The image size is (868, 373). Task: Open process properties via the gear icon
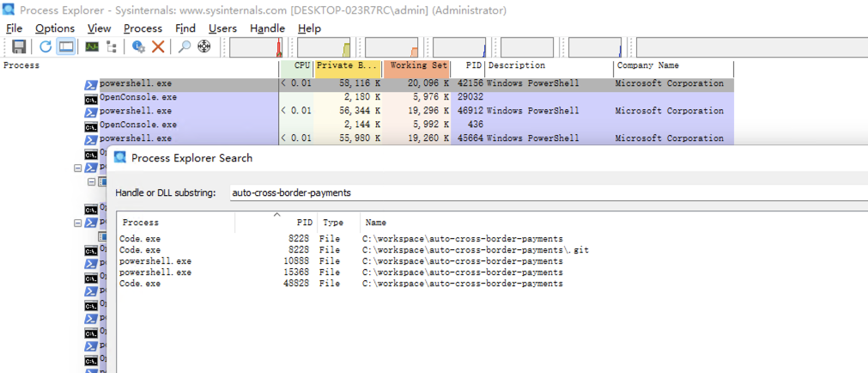click(138, 46)
